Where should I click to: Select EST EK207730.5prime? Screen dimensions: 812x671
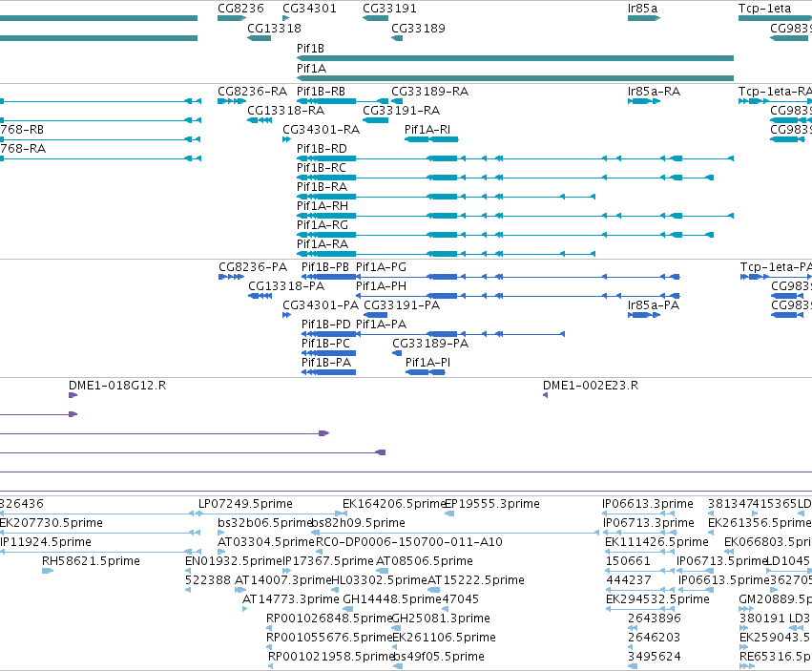click(52, 523)
